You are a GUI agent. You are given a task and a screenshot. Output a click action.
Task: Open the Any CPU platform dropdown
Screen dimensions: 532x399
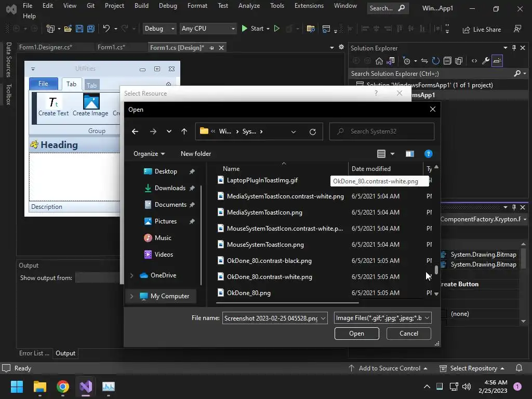[x=208, y=29]
